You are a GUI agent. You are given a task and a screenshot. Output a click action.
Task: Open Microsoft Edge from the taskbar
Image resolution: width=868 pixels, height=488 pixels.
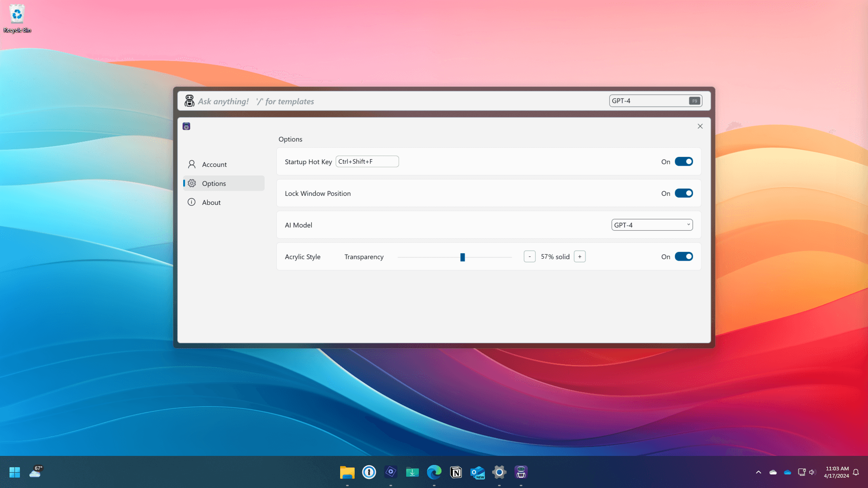[434, 472]
